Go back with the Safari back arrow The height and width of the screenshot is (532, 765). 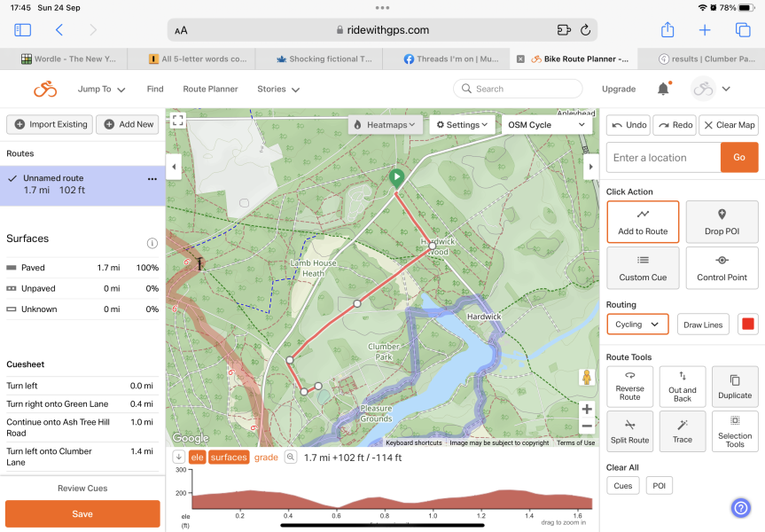coord(59,30)
